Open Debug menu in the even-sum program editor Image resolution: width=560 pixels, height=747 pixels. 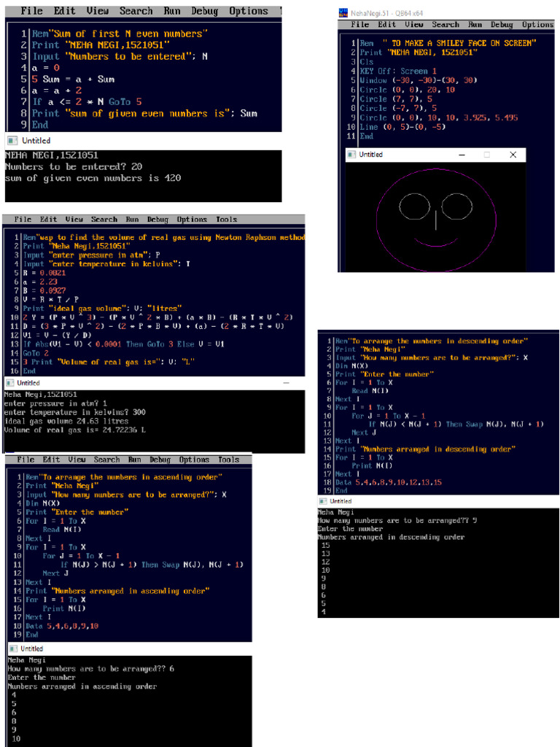(204, 11)
